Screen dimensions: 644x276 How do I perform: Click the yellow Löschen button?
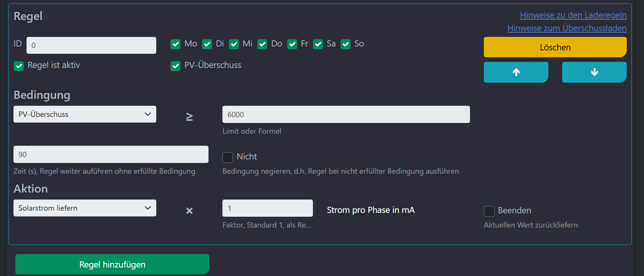pyautogui.click(x=555, y=47)
